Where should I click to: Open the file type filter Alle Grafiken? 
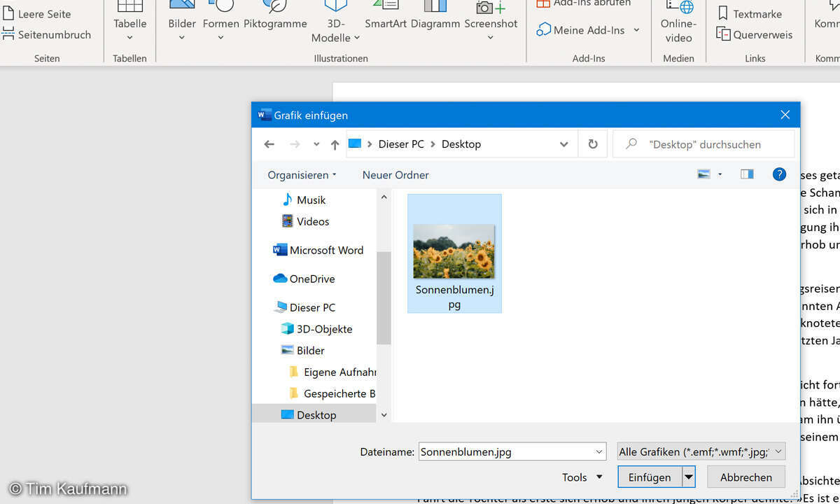[700, 452]
